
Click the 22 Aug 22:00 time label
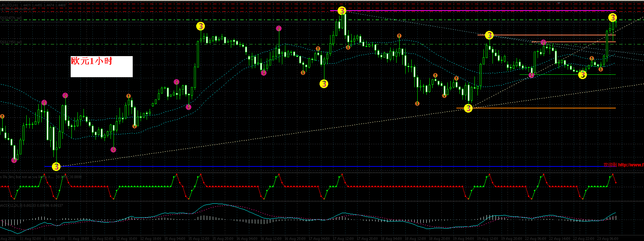(584, 239)
